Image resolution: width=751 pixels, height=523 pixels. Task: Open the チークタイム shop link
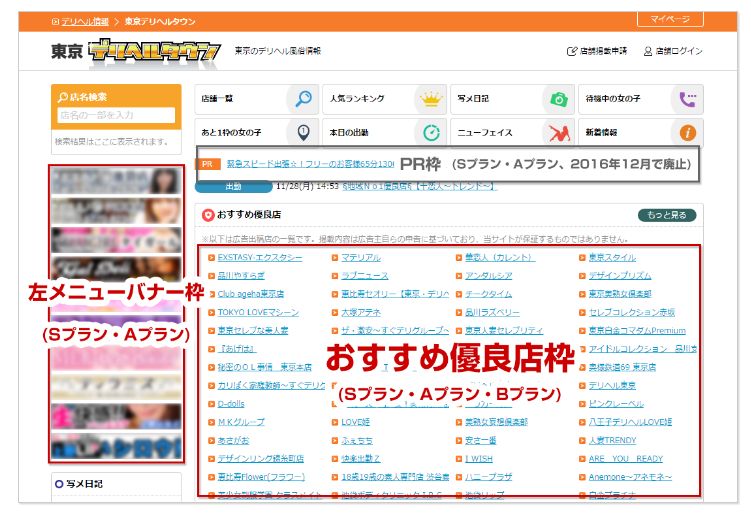tap(489, 294)
